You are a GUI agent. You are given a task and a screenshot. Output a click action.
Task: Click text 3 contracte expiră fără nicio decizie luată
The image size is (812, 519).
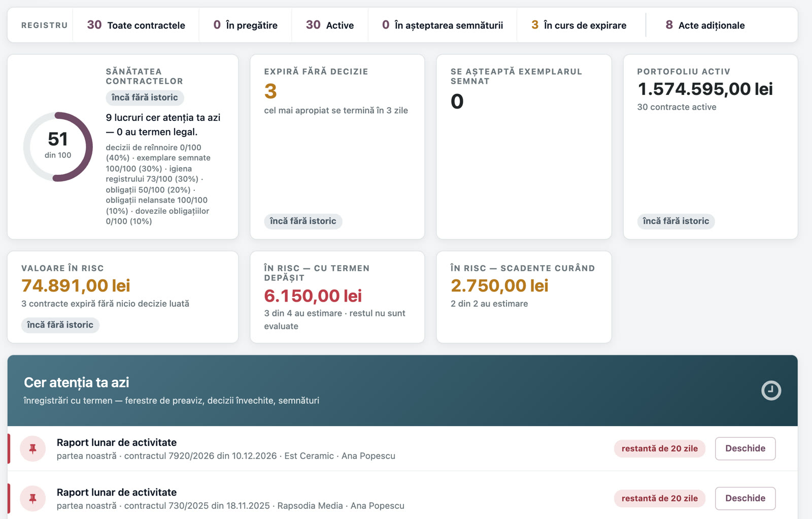[x=105, y=304]
